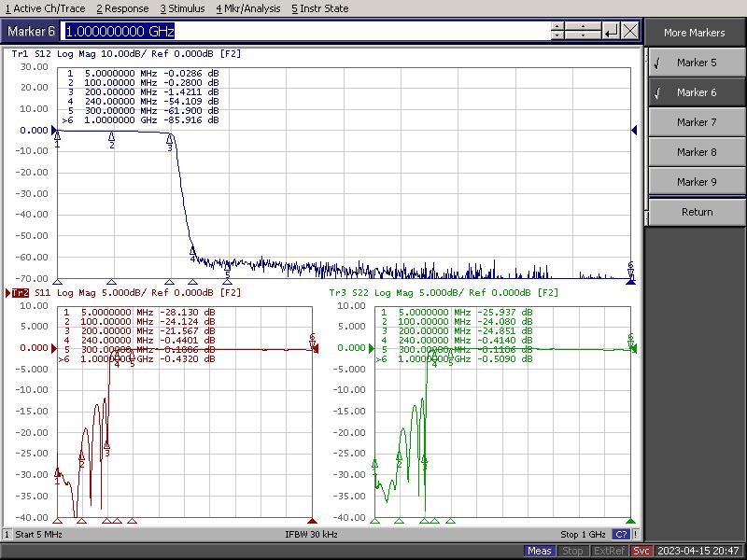Close the marker entry bar with the X icon
This screenshot has width=747, height=560.
(630, 32)
